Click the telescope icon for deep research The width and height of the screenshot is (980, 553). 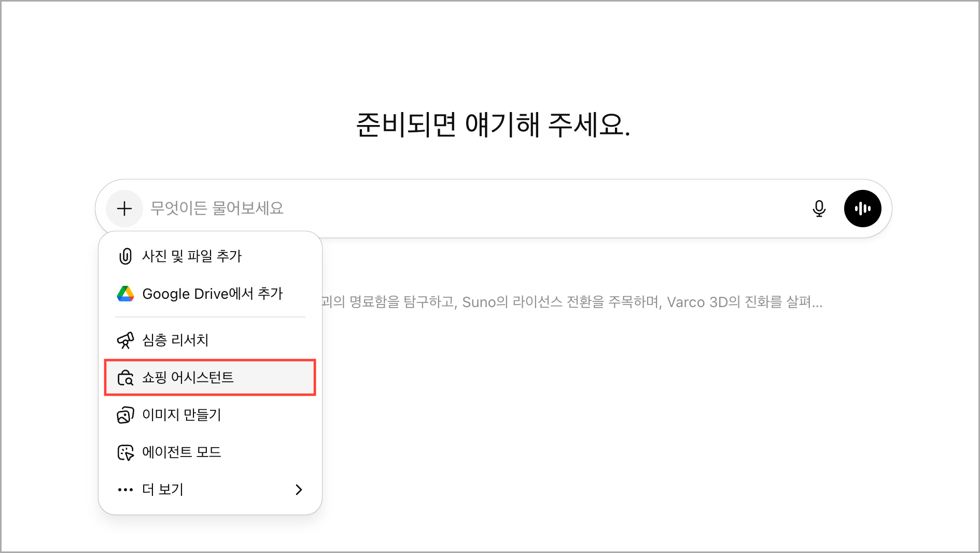[x=125, y=340]
